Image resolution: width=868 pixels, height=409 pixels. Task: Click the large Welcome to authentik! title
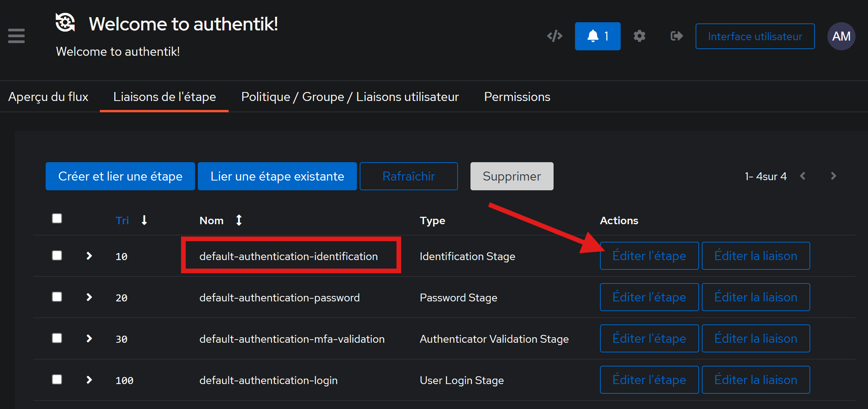tap(183, 24)
